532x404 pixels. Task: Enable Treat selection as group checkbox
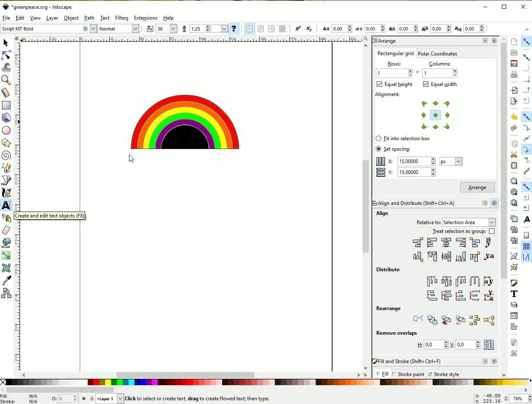(491, 231)
